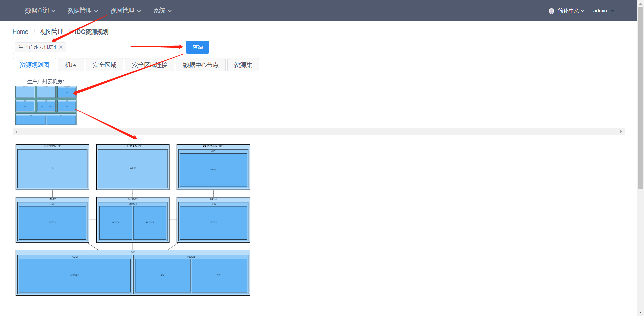Select the USER node in PARTNERNET
Image resolution: width=644 pixels, height=316 pixels.
(x=213, y=170)
